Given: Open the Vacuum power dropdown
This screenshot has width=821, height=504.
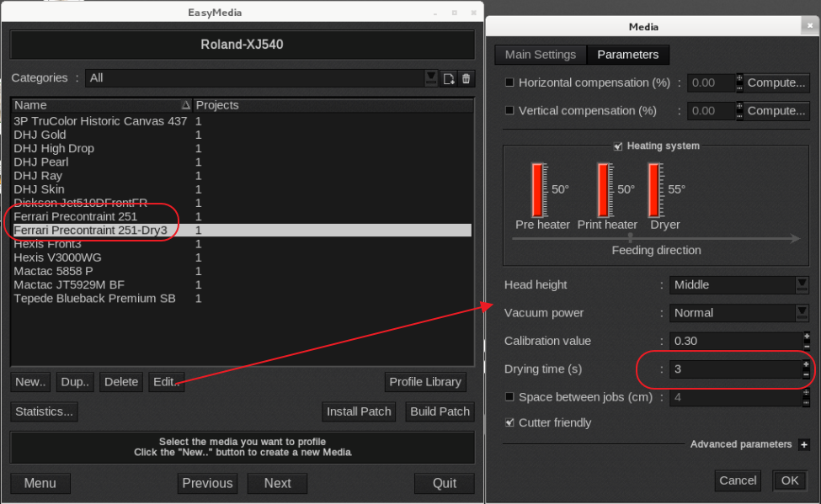Looking at the screenshot, I should pyautogui.click(x=802, y=312).
